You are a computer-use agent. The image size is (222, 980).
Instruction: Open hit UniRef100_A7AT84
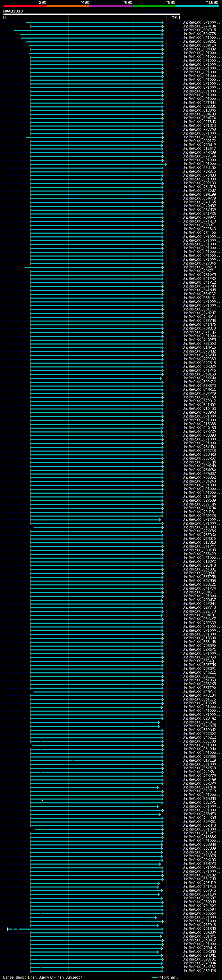[x=199, y=26]
